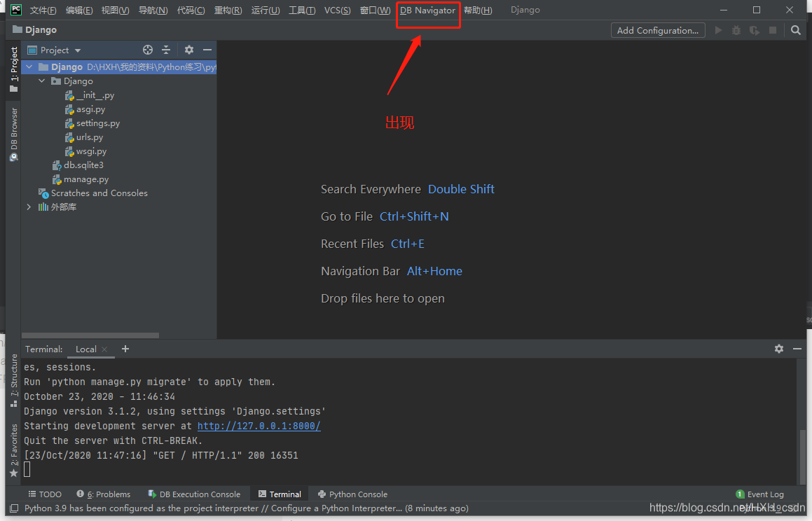This screenshot has height=521, width=812.
Task: Click the terminal cursor input area
Action: pyautogui.click(x=27, y=469)
